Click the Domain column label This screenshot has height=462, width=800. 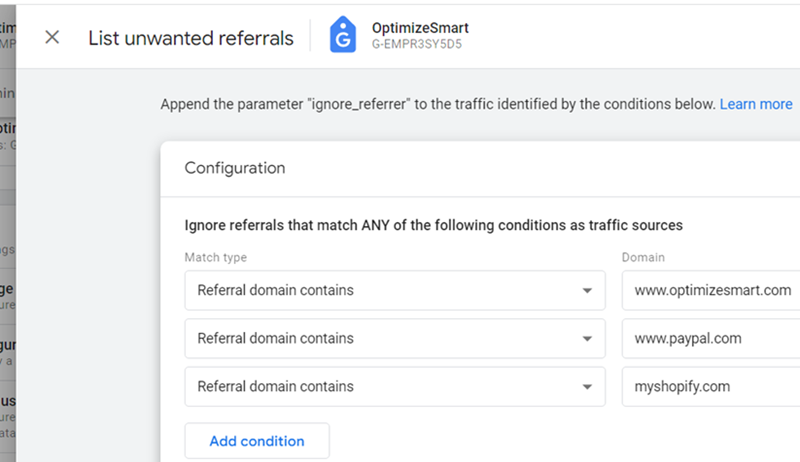point(643,257)
